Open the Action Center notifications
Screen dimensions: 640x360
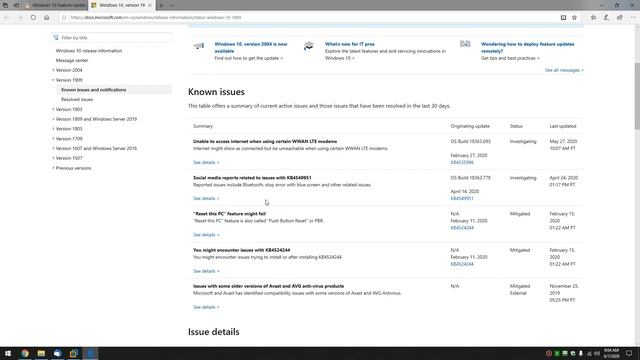tap(629, 353)
